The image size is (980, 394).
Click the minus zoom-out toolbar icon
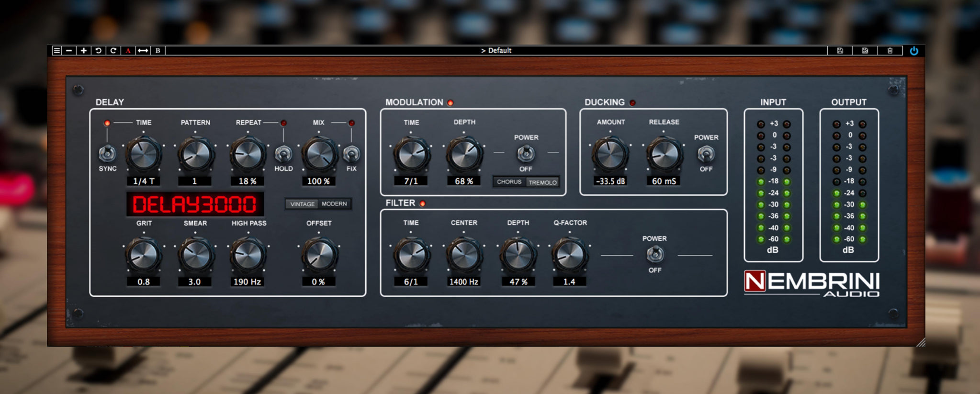click(x=69, y=50)
